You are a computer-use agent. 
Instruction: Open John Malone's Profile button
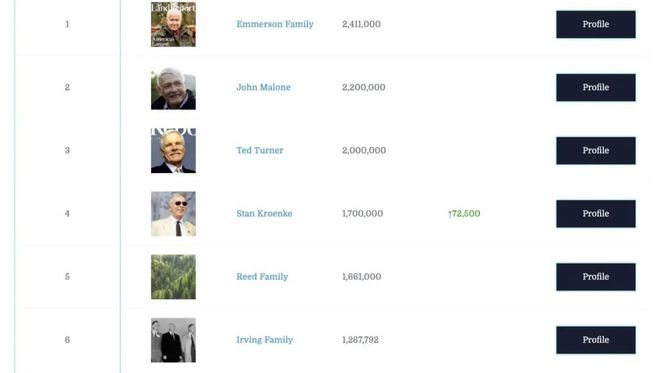point(596,88)
